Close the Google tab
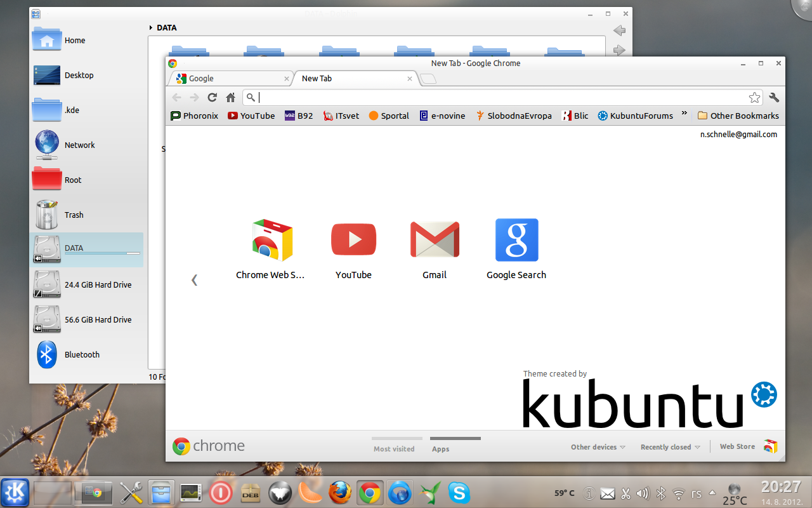Screen dimensions: 812x508 [287, 79]
